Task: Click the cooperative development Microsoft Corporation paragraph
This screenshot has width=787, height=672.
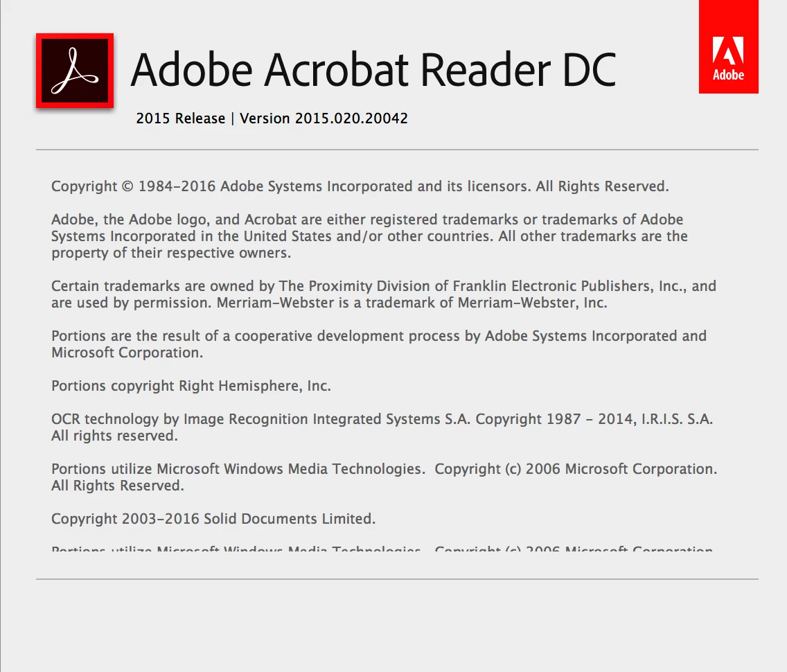Action: point(379,344)
